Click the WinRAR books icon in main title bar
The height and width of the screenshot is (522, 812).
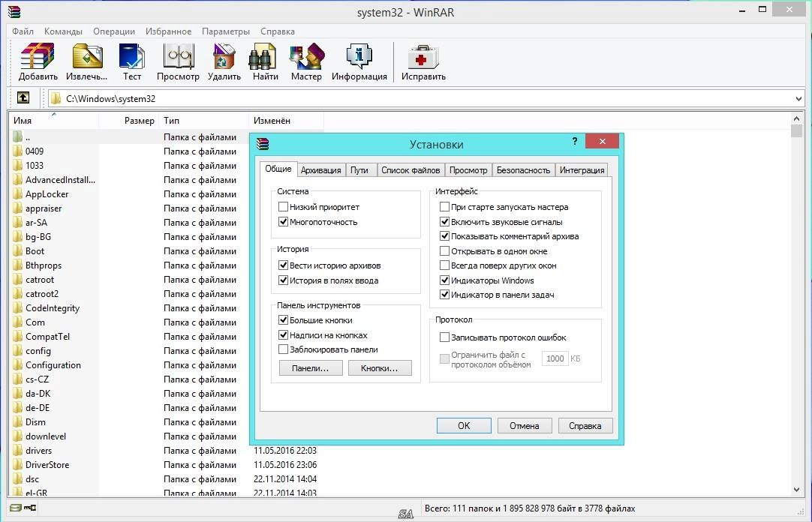point(14,11)
